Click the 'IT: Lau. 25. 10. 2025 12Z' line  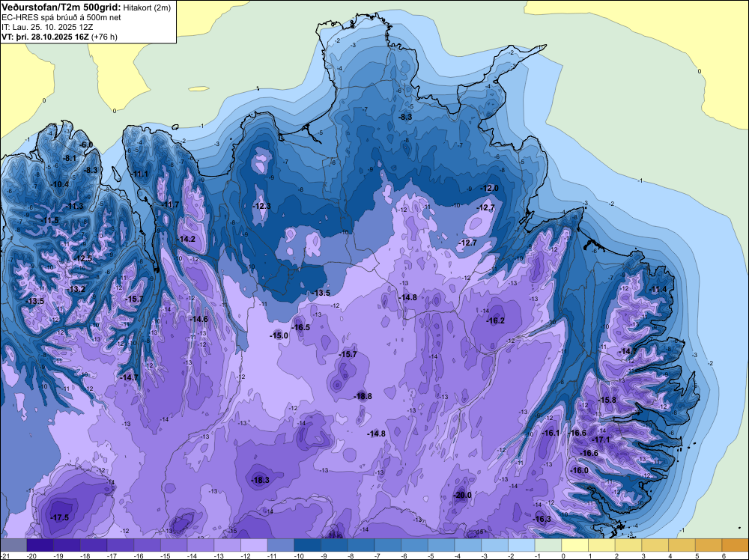tap(47, 27)
